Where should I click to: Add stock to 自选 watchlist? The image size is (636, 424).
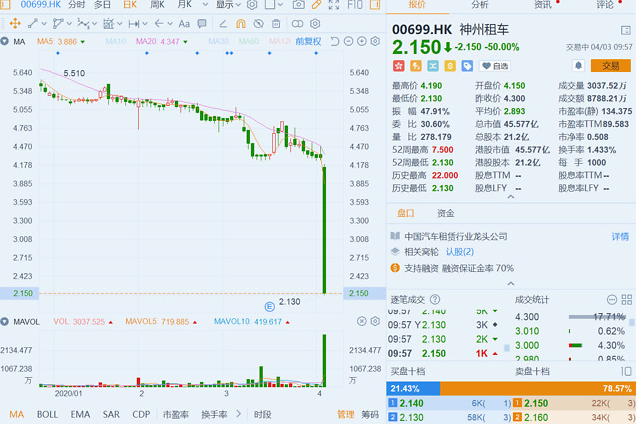pos(495,66)
